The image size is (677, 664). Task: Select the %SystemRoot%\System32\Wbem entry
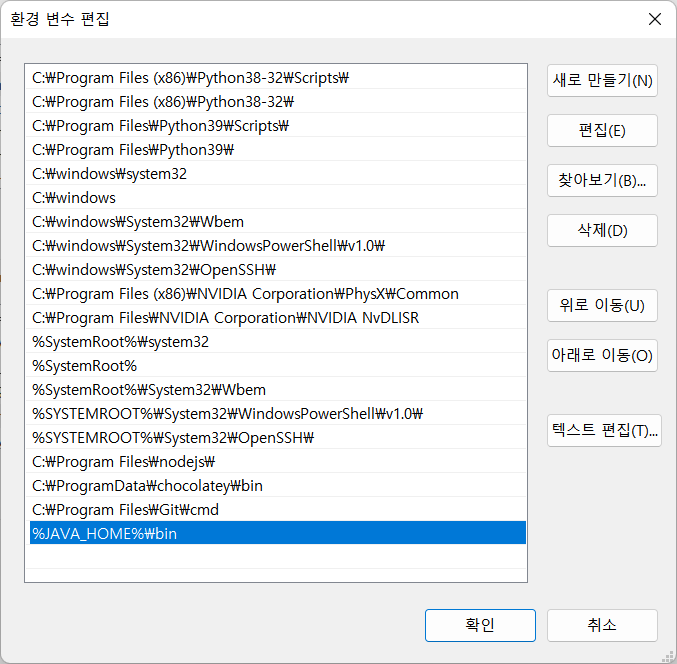(278, 390)
